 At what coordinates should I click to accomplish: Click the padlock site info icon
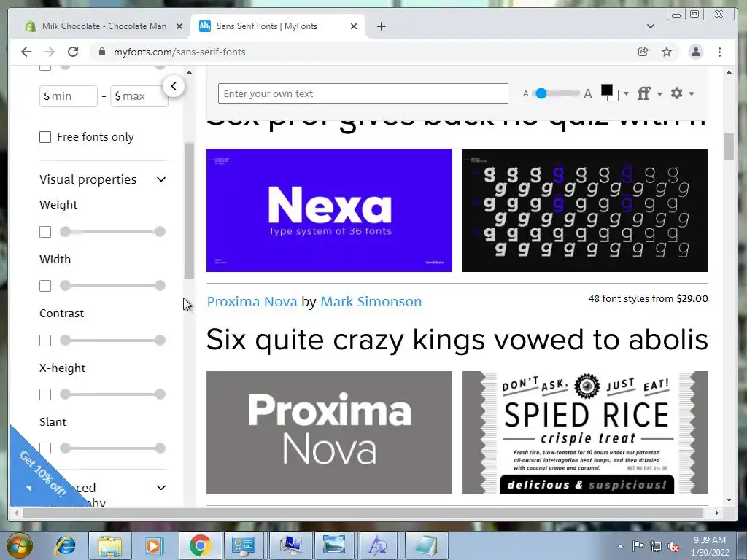[x=101, y=52]
